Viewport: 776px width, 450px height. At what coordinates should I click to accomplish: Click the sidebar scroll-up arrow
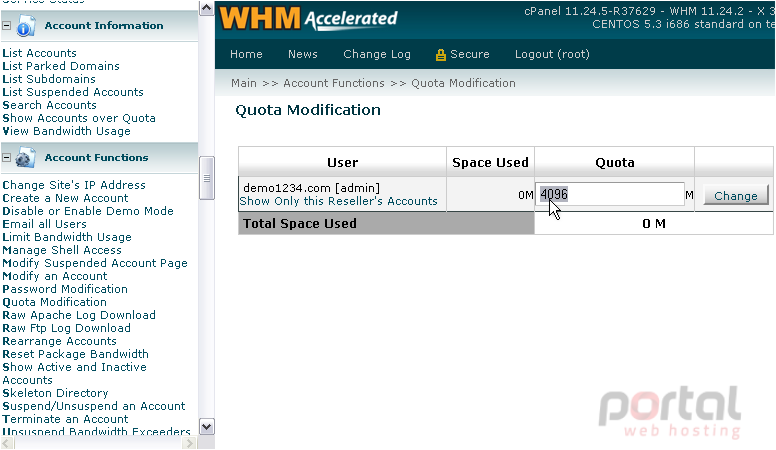coord(206,8)
